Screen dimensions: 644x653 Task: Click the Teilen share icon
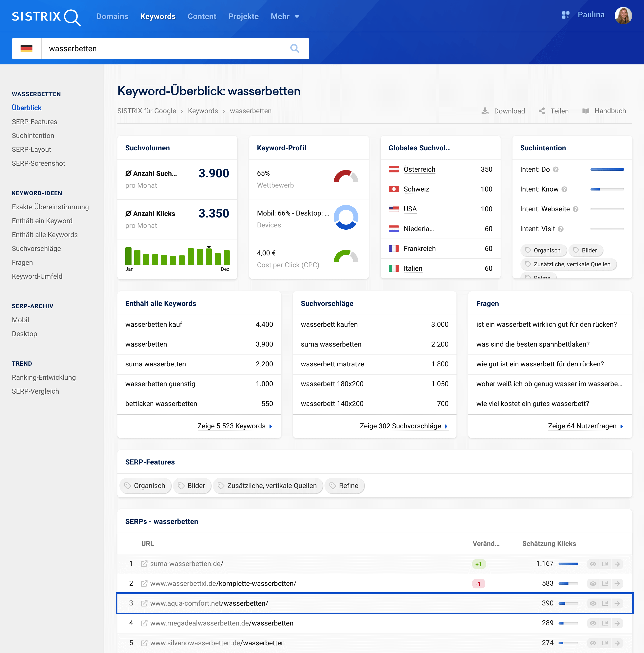click(x=542, y=111)
